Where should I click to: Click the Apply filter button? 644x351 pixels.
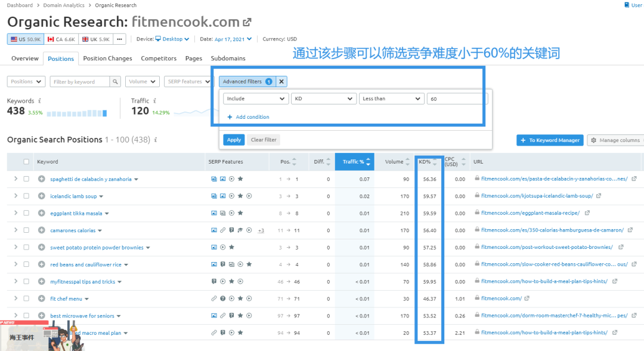[x=234, y=140]
